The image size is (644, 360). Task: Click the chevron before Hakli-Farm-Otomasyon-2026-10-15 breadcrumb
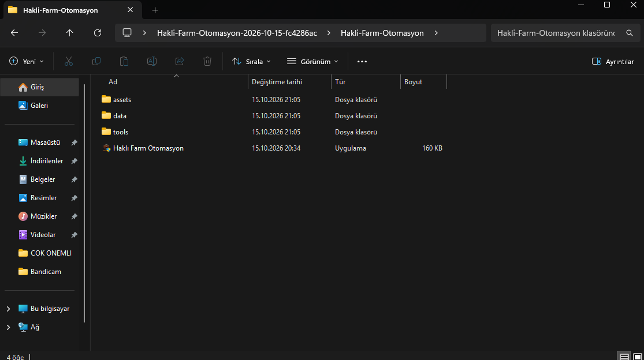pyautogui.click(x=144, y=33)
